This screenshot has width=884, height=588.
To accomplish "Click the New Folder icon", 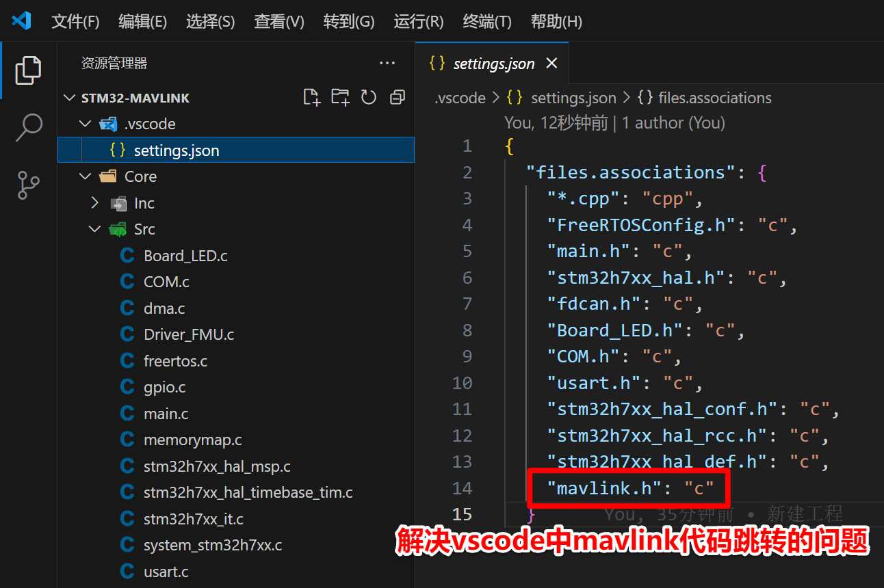I will click(x=340, y=97).
